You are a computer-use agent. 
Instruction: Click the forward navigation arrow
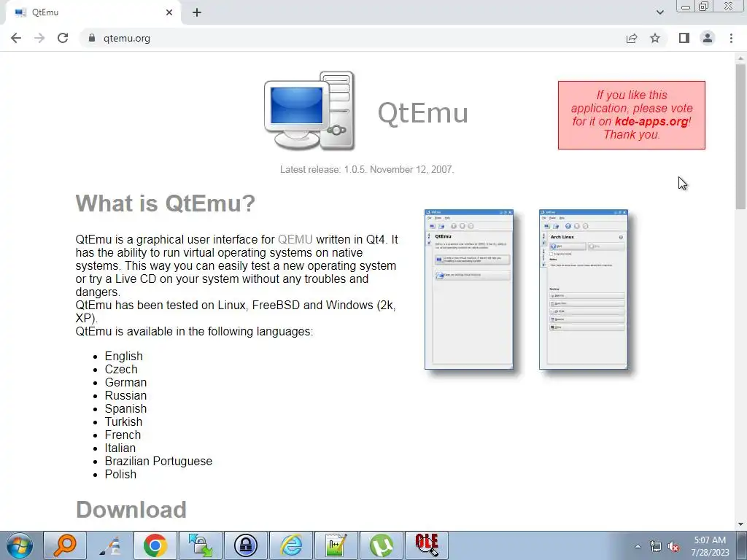39,38
